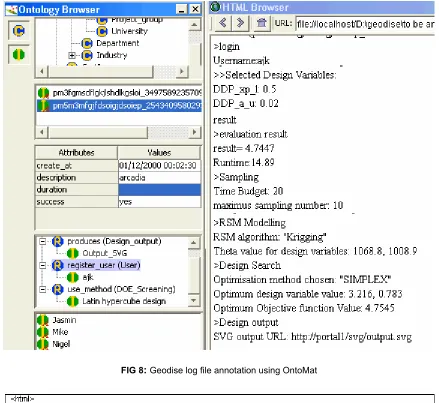Select the Output_SVG instance in relation tree
The image size is (439, 403).
coord(105,253)
